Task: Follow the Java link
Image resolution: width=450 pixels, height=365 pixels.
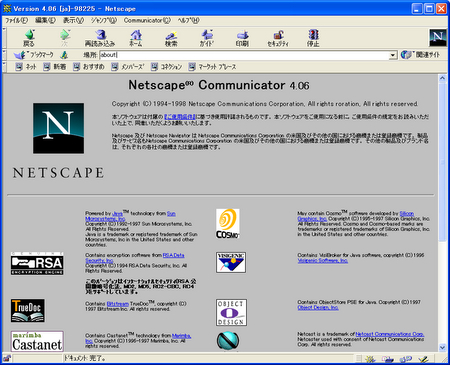Action: (117, 214)
